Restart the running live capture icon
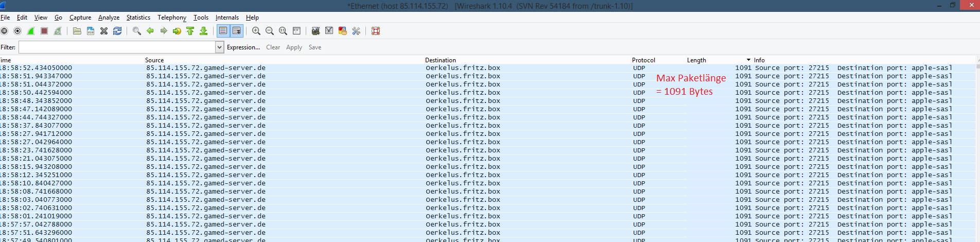Image resolution: width=980 pixels, height=242 pixels. point(58,31)
